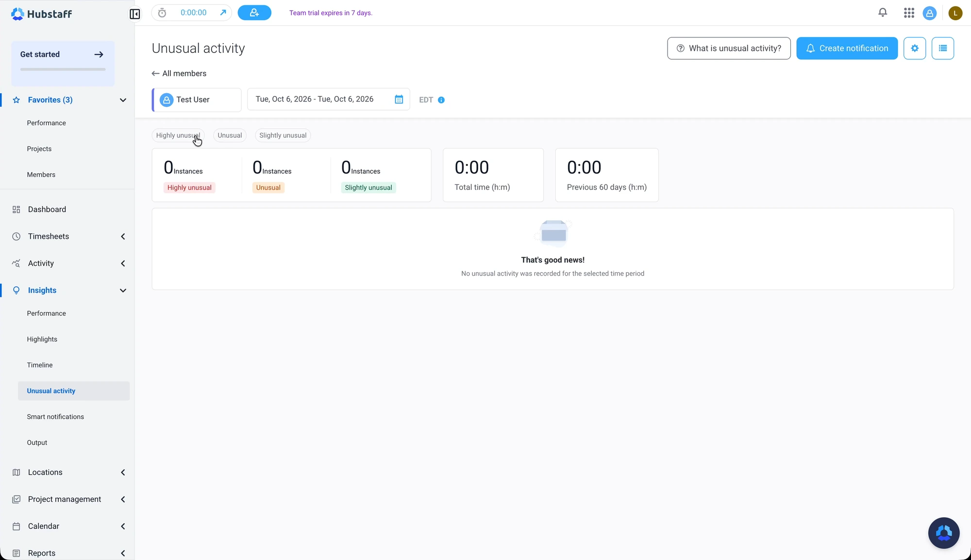
Task: Pop out the timer using the arrow icon
Action: (x=223, y=13)
